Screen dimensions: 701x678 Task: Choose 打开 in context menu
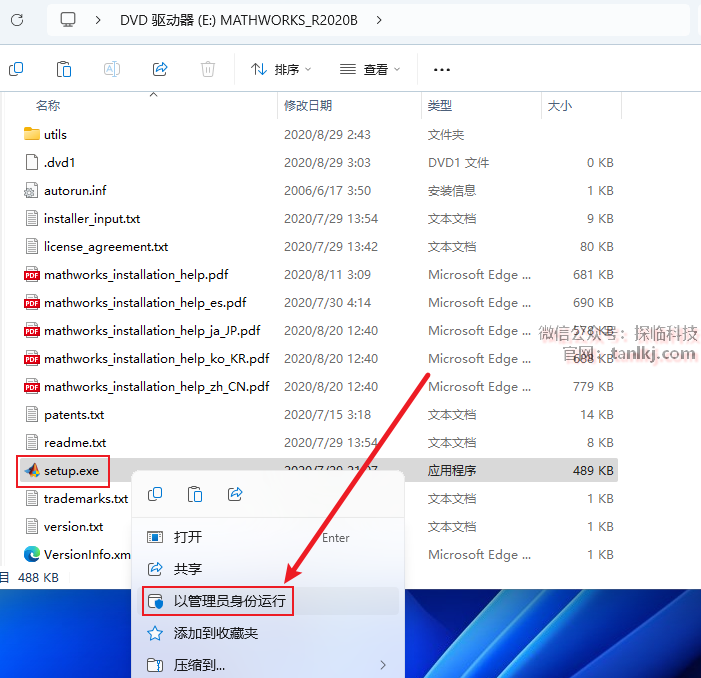click(268, 537)
